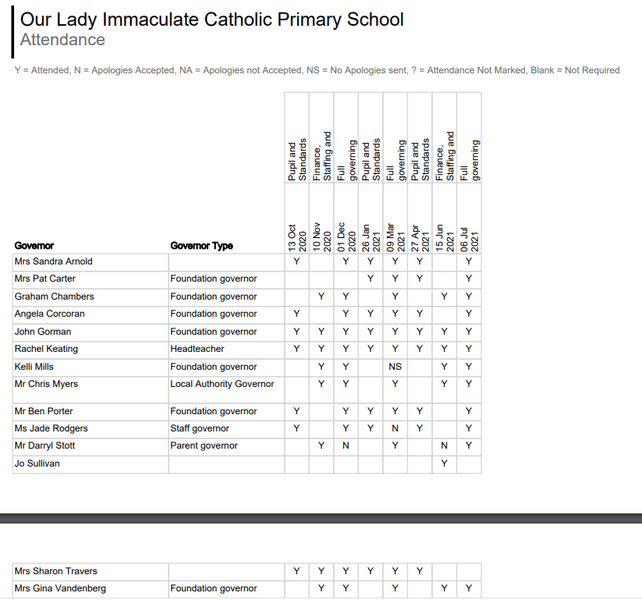This screenshot has width=642, height=600.
Task: Click the name 'Mrs Pat Carter'
Action: click(x=45, y=278)
